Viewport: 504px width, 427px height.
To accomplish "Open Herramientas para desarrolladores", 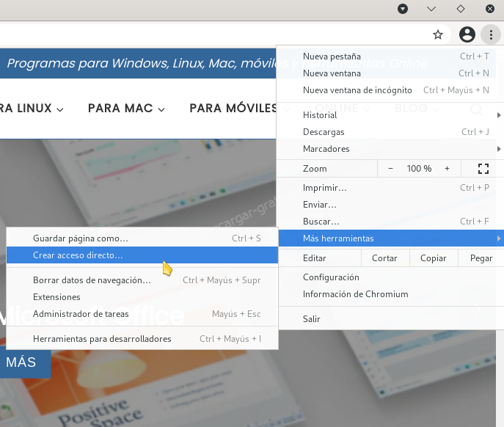I will [x=142, y=339].
